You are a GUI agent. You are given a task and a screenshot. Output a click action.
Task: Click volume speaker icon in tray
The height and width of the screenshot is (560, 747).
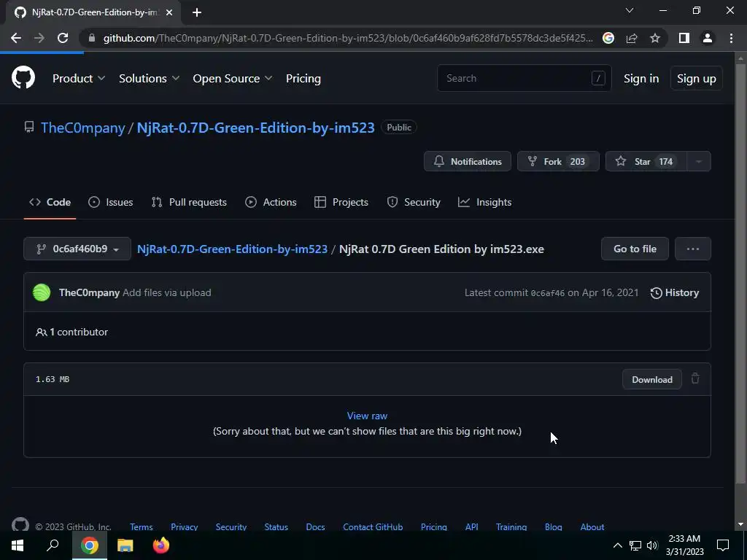click(x=652, y=545)
